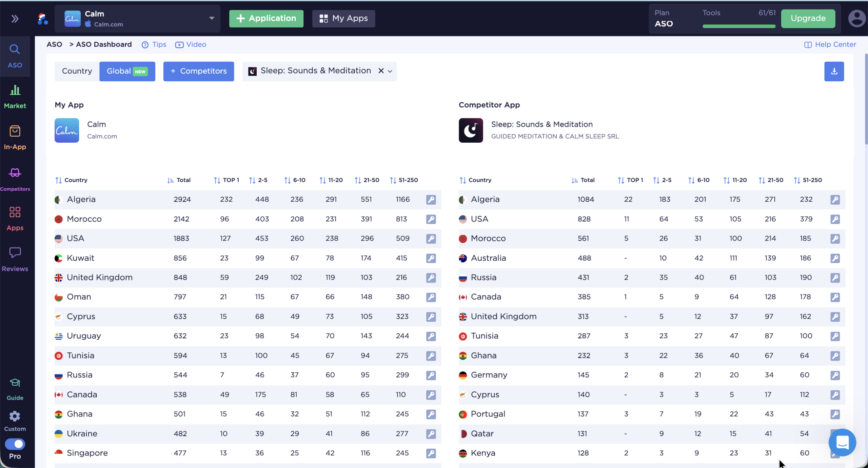Switch to the Country tab
This screenshot has width=868, height=468.
tap(77, 71)
